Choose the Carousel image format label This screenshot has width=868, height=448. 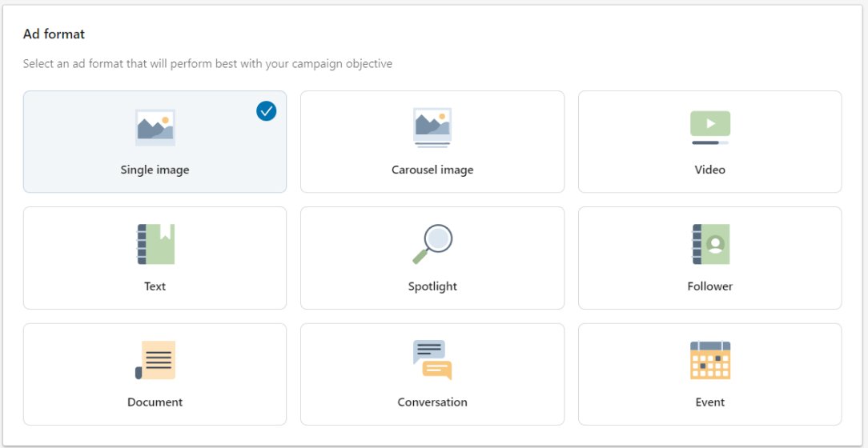pyautogui.click(x=432, y=170)
